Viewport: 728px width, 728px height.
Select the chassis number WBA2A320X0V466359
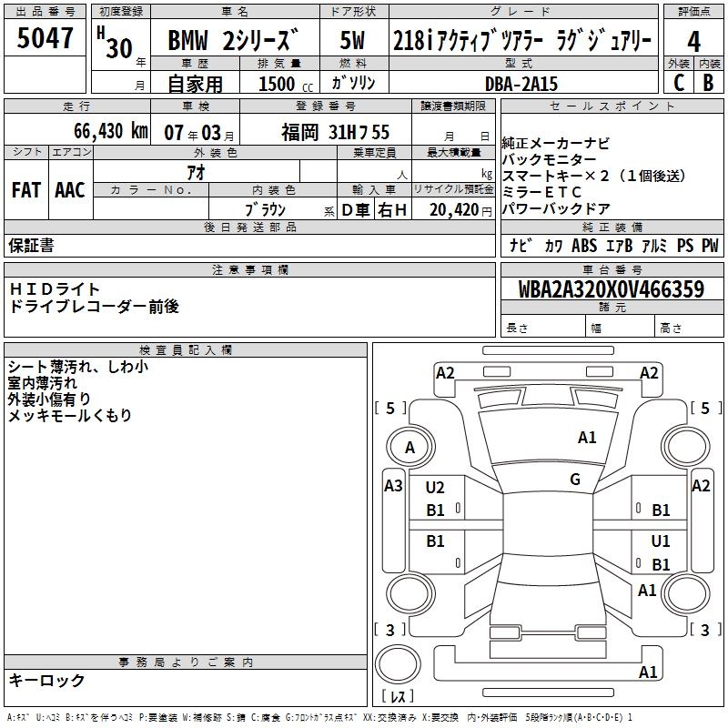[x=612, y=289]
